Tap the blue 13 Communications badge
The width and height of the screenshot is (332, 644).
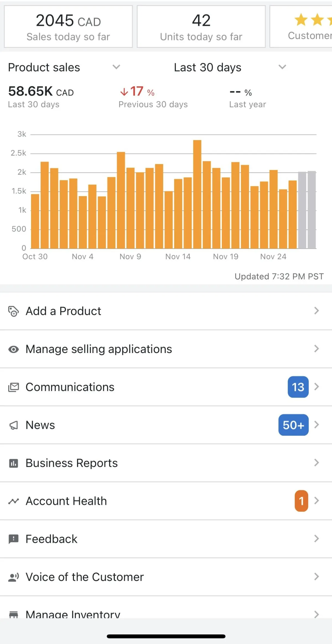[298, 387]
